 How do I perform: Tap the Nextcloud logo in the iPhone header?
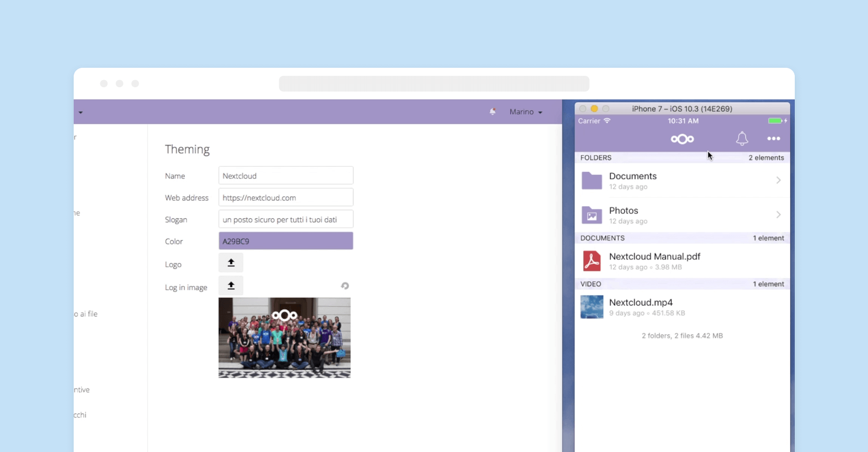tap(682, 139)
